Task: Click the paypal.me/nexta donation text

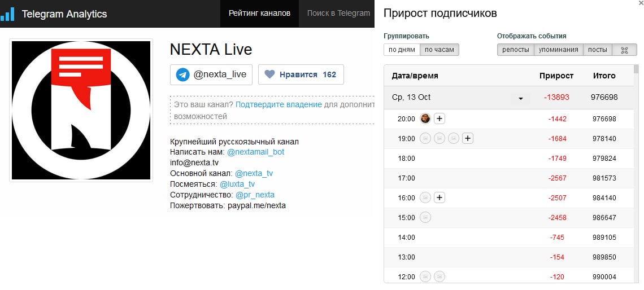Action: tap(256, 205)
